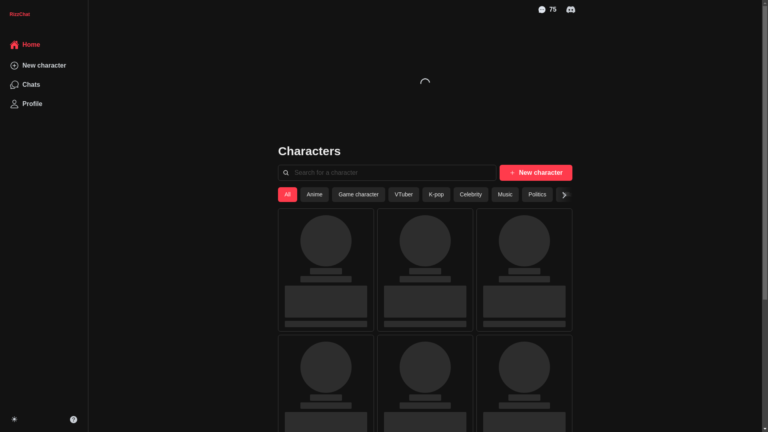Select the Politics category chip
Viewport: 768px width, 432px height.
[x=537, y=194]
